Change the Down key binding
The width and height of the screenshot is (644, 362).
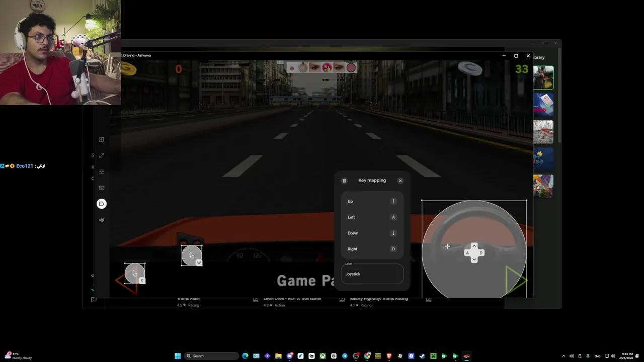click(x=393, y=233)
